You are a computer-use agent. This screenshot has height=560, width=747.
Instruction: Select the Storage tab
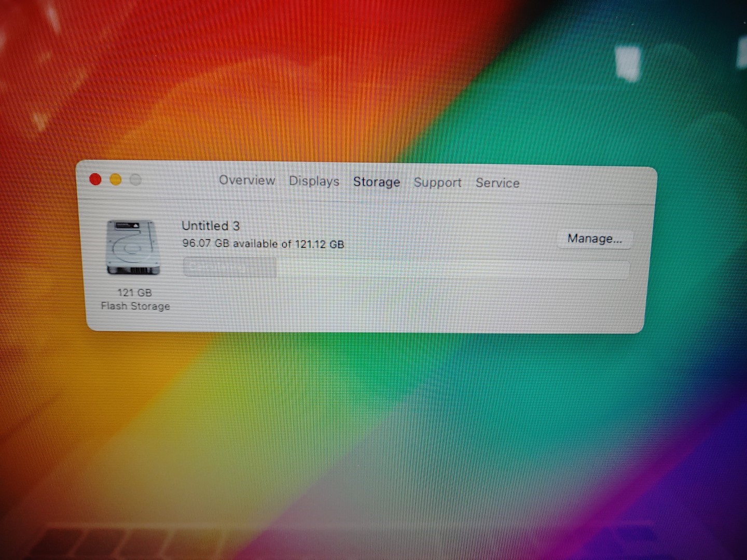coord(377,182)
